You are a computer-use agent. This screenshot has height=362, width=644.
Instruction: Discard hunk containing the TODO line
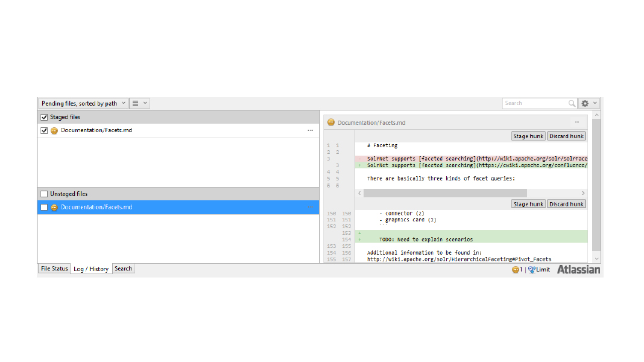(x=566, y=204)
